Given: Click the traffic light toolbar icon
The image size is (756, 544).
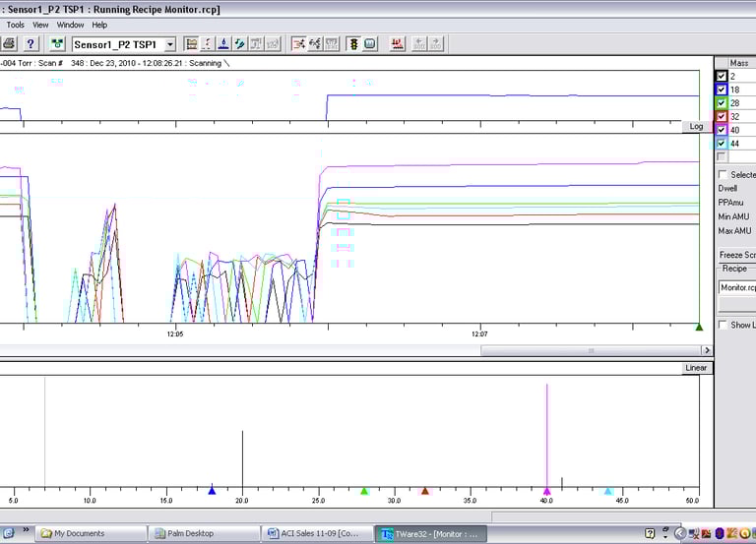Looking at the screenshot, I should click(x=353, y=44).
